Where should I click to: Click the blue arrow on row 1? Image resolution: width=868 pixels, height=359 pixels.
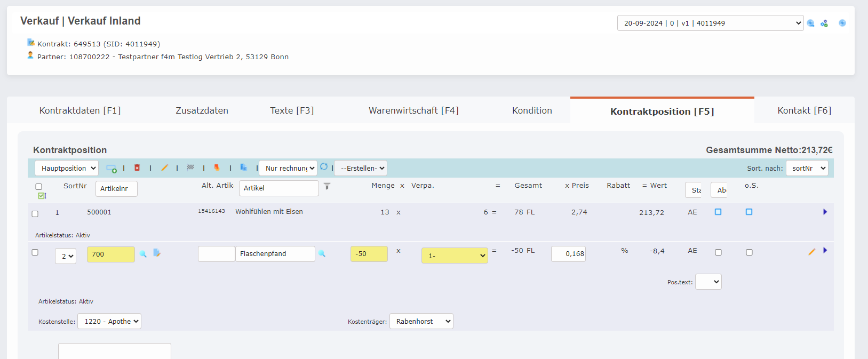point(825,212)
